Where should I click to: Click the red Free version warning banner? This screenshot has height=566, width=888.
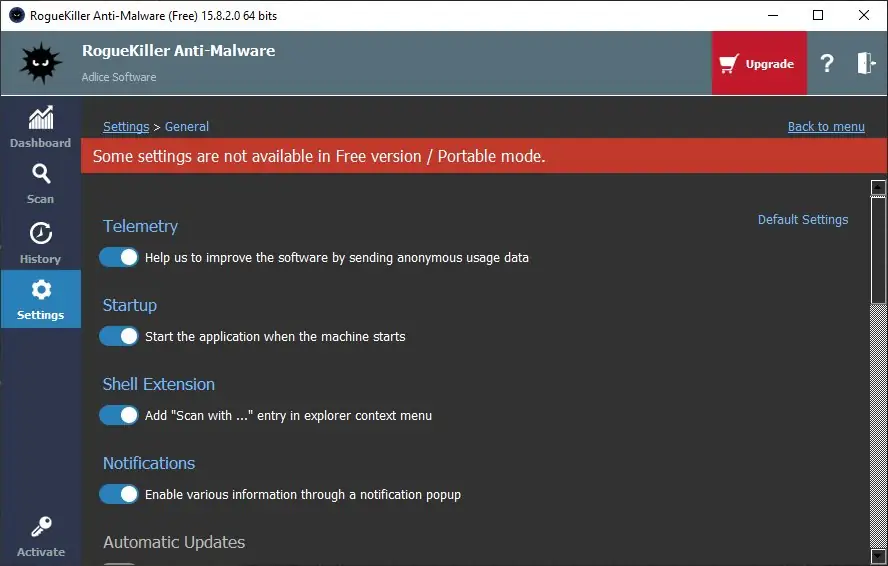[484, 156]
